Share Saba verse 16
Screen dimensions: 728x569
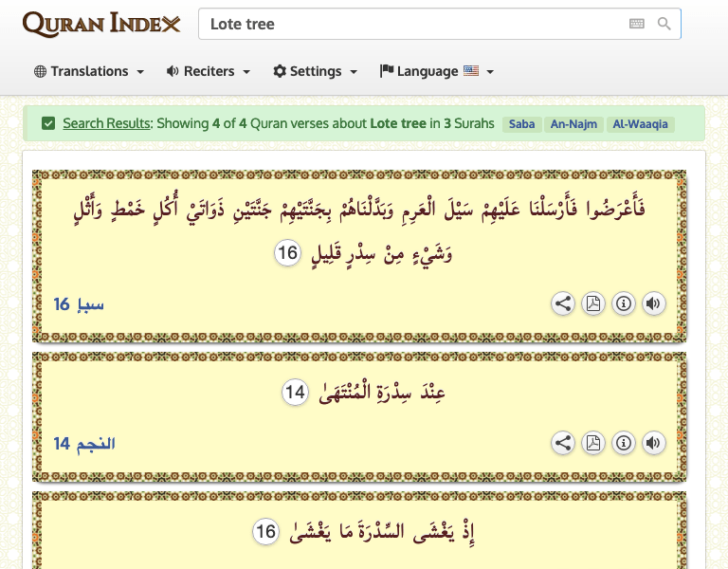click(x=563, y=303)
